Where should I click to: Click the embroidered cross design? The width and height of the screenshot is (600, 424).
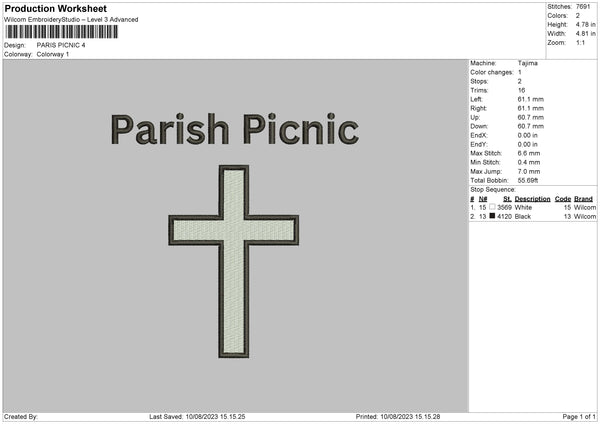coord(233,261)
